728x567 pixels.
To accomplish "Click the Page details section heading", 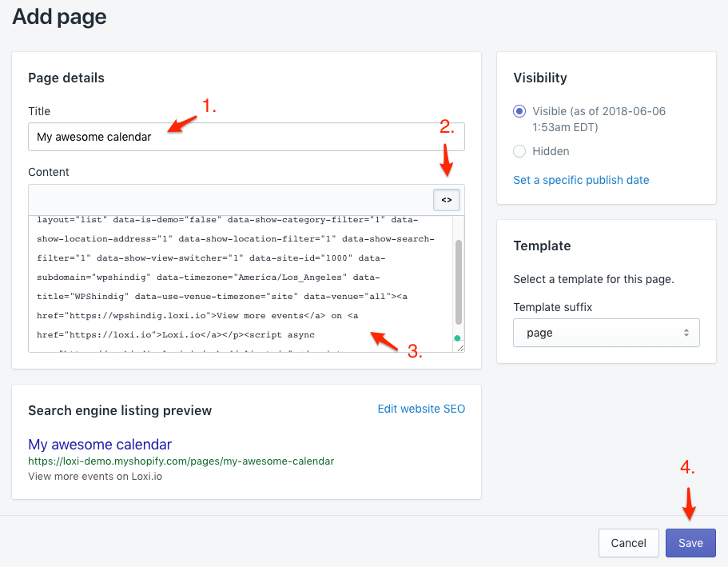I will 66,78.
